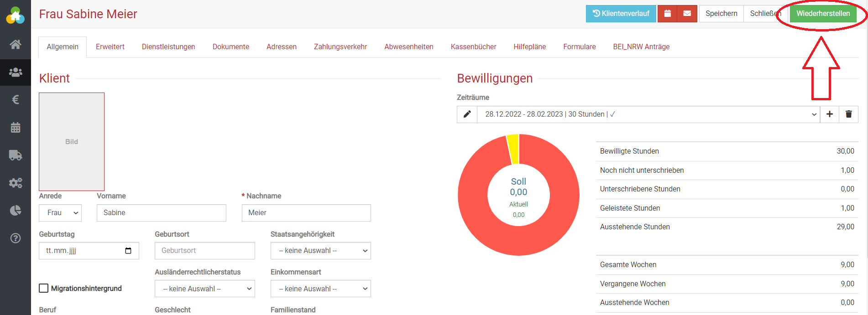Click the red envelope mail button
The image size is (868, 315).
(x=687, y=14)
